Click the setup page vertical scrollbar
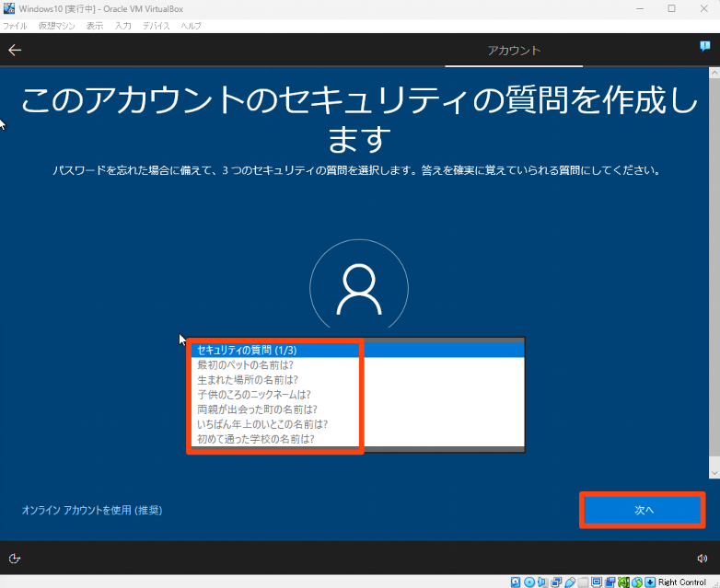Screen dimensions: 720x588 [714, 273]
